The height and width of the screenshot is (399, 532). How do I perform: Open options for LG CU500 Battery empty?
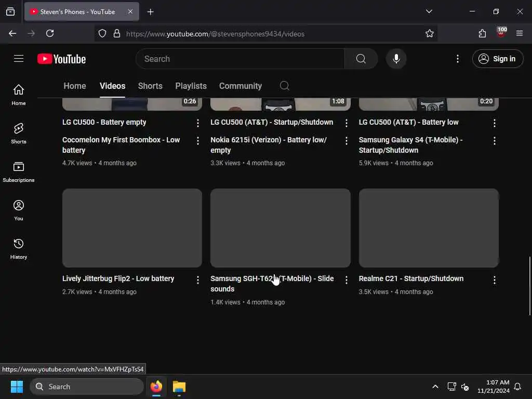(198, 123)
